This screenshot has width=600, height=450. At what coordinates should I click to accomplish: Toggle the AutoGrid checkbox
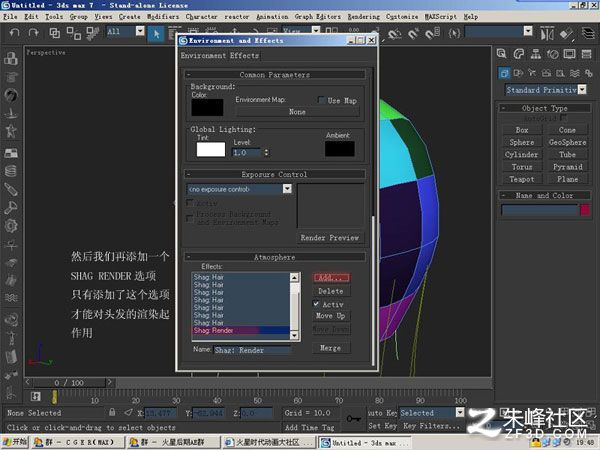(x=563, y=118)
